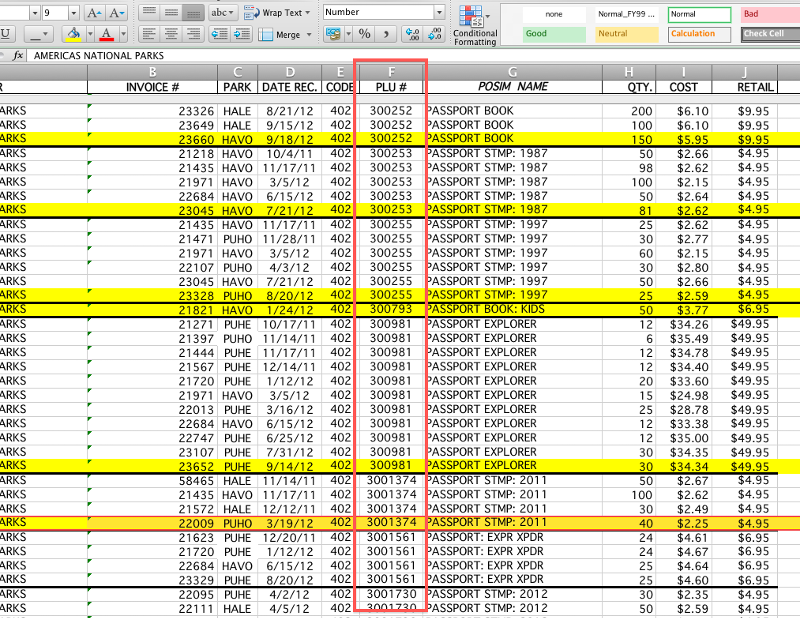This screenshot has width=800, height=618.
Task: Open the borders dropdown button
Action: [39, 34]
